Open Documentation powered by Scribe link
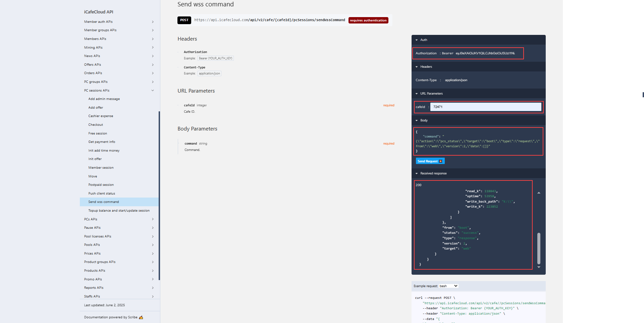 coord(111,317)
